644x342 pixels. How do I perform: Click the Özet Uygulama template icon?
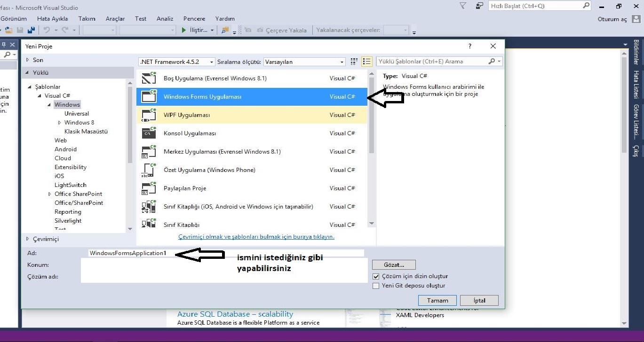149,170
